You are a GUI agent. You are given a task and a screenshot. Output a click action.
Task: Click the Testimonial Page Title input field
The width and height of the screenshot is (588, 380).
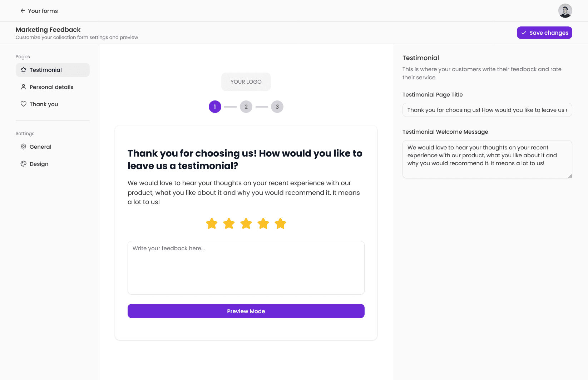[487, 110]
